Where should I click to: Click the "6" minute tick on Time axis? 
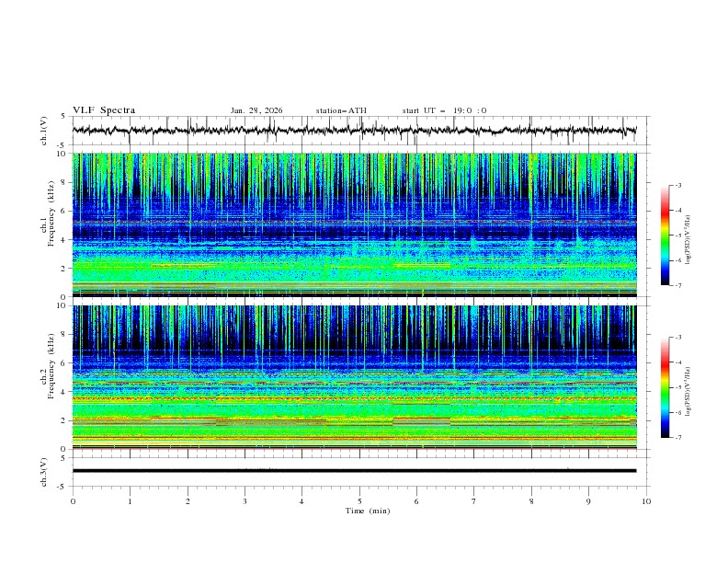(x=416, y=501)
